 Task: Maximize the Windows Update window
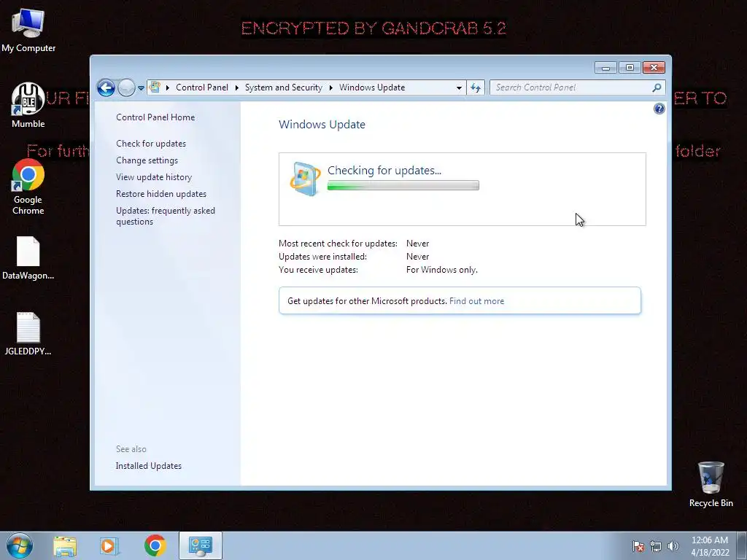click(630, 68)
